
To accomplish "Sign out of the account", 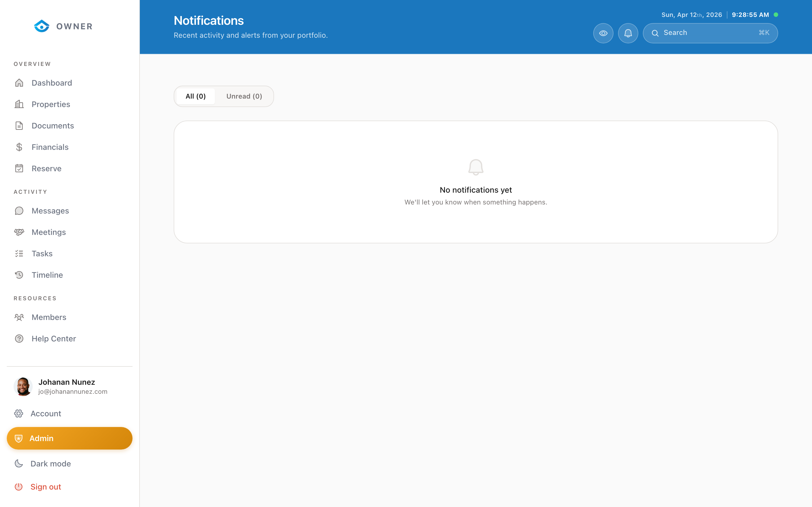I will point(46,486).
